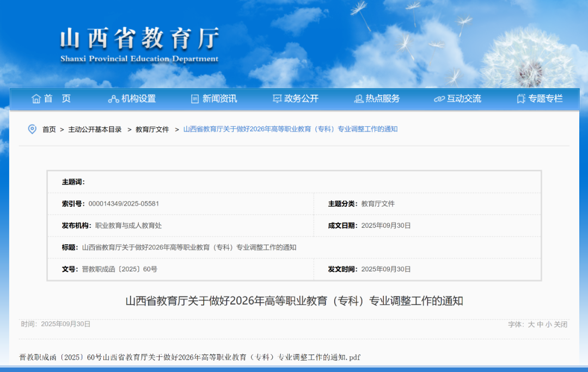Open 主动公开基本目录 breadcrumb link
The image size is (588, 372).
[95, 129]
